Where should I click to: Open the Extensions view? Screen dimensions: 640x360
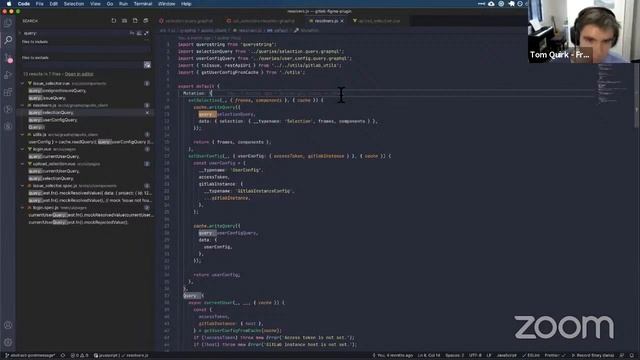8,92
